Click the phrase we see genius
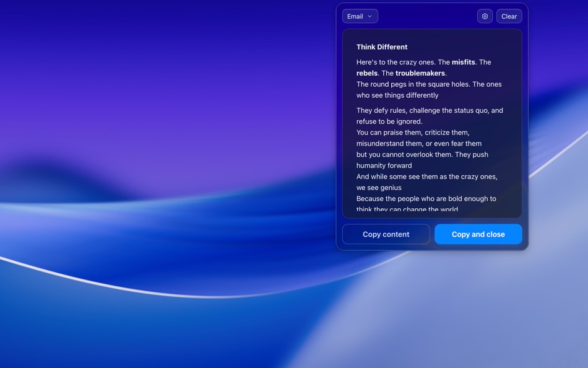588x368 pixels. (x=377, y=187)
